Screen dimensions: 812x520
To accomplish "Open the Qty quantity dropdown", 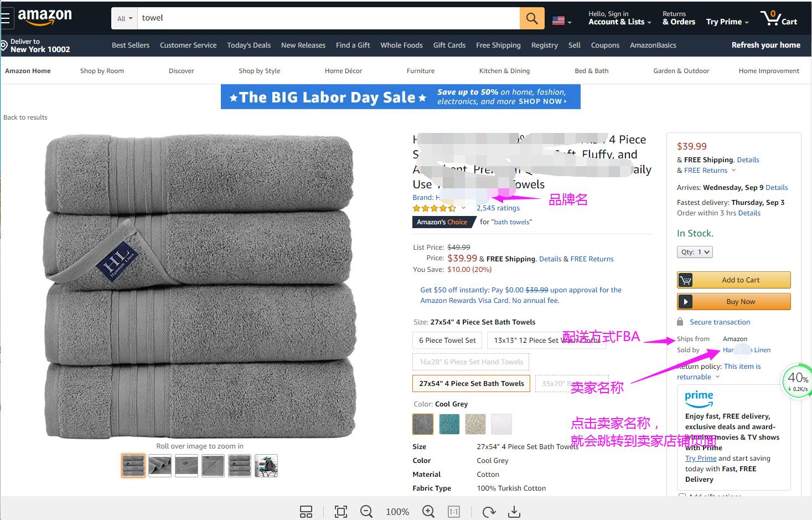I will (695, 252).
